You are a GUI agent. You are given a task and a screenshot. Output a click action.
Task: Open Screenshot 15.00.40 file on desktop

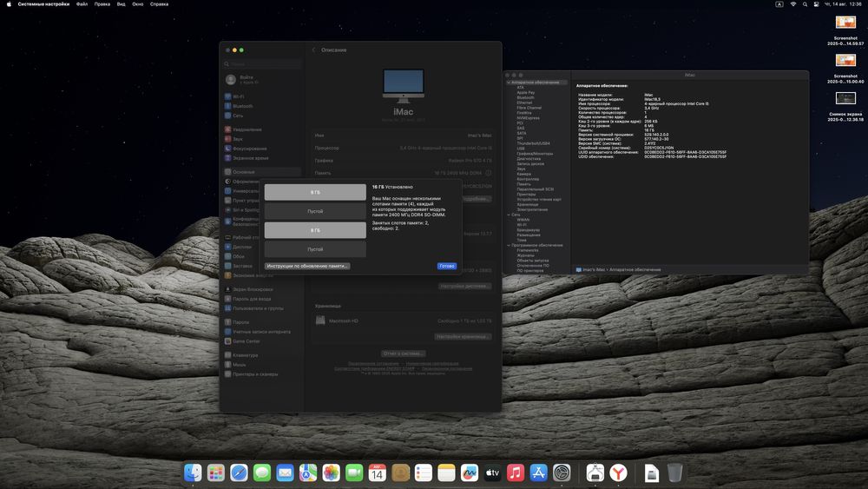pyautogui.click(x=845, y=68)
